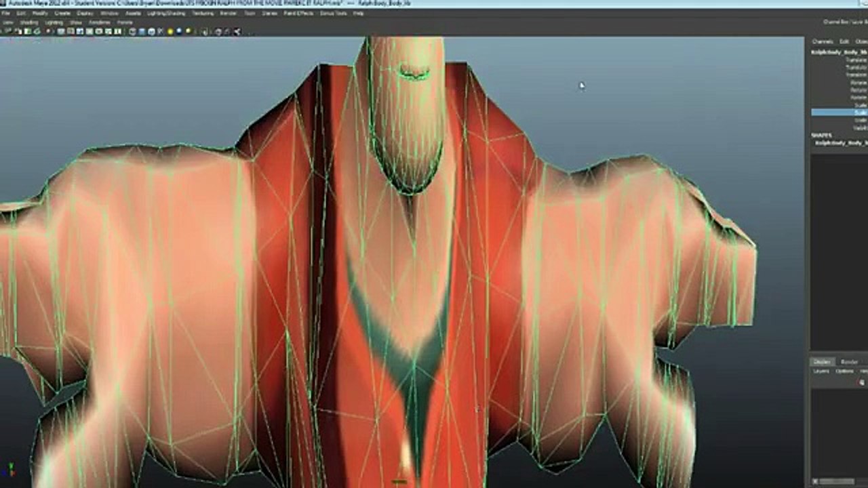Image resolution: width=868 pixels, height=488 pixels.
Task: Click the Field Chart icon
Action: click(x=99, y=31)
